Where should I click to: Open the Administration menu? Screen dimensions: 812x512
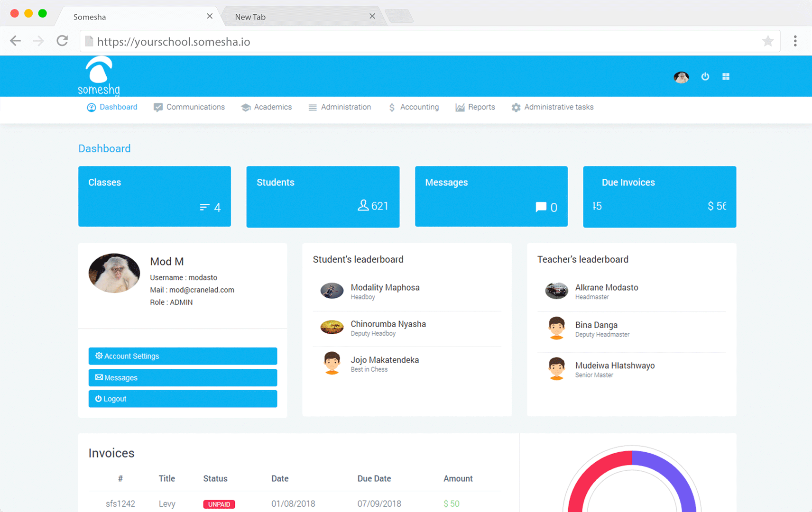tap(340, 107)
